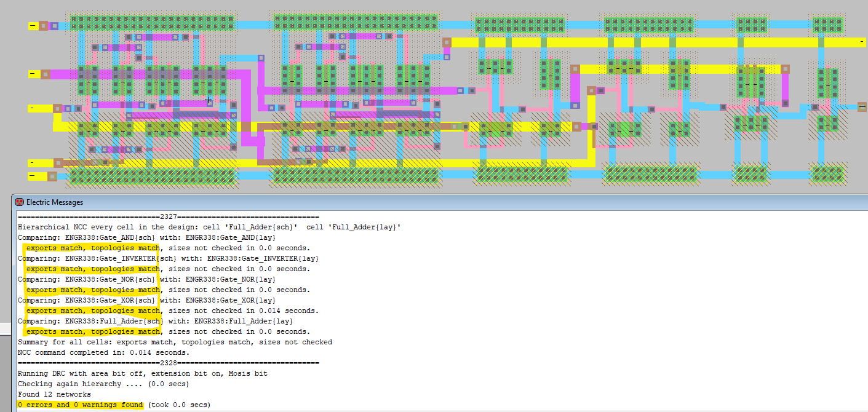Image resolution: width=868 pixels, height=412 pixels.
Task: Click the Gate_NOR comparison line
Action: (x=146, y=279)
